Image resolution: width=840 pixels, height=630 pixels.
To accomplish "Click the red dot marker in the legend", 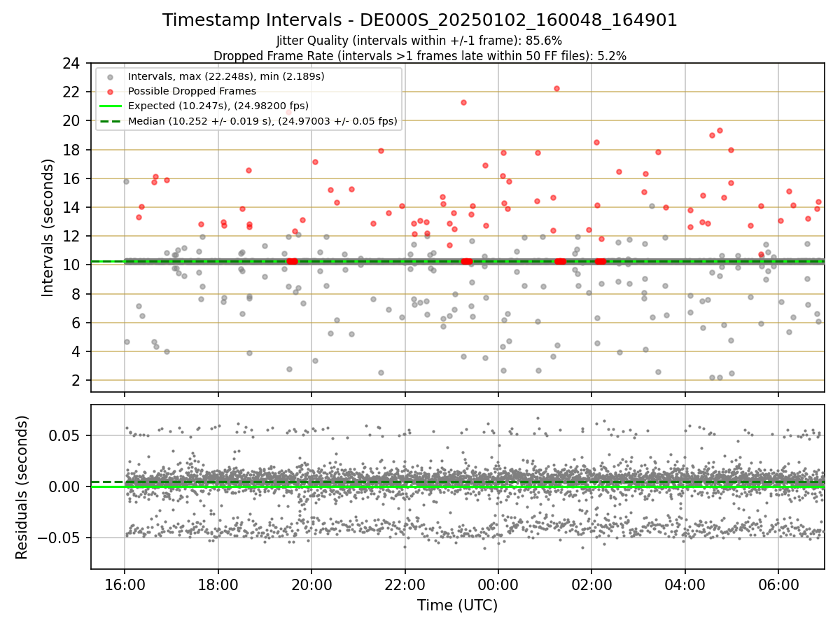I will click(110, 91).
